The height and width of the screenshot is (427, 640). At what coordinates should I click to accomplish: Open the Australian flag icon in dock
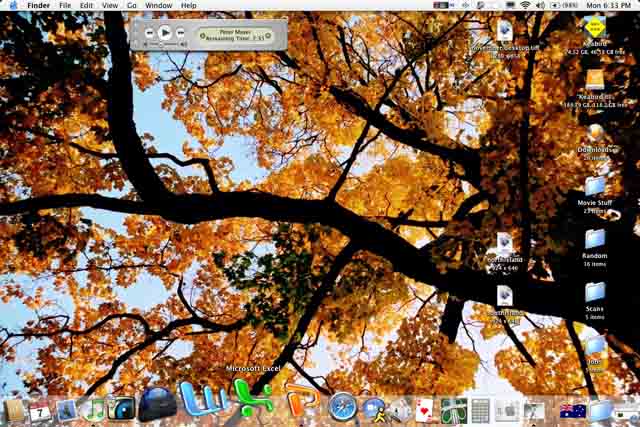point(573,411)
